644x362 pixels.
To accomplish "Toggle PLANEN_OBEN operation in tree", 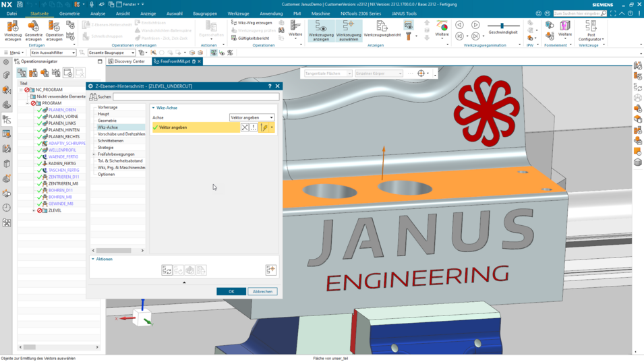I will point(62,110).
